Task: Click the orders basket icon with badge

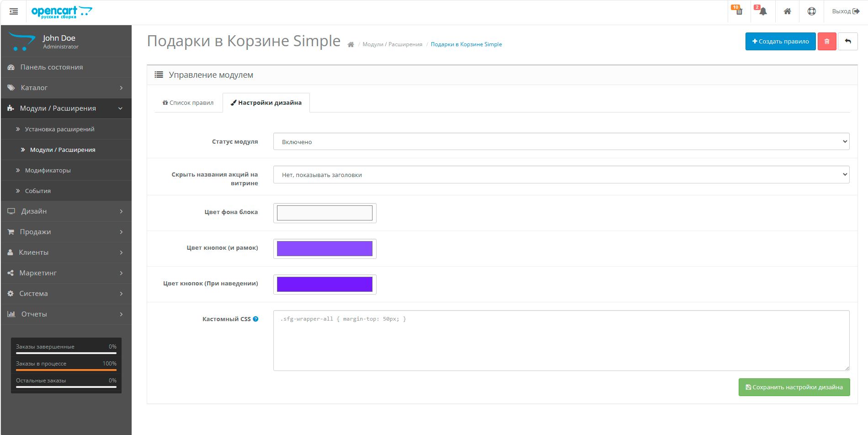Action: point(739,11)
